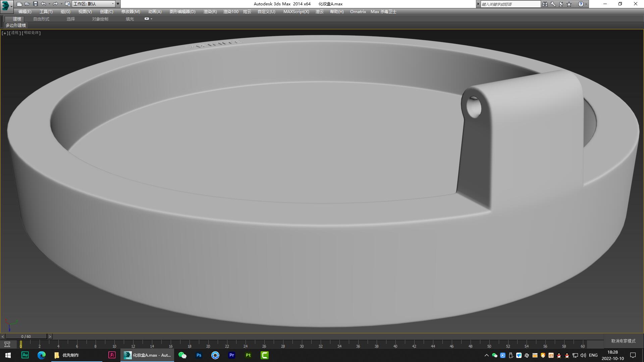Save the scene with the Save icon
This screenshot has height=362, width=644.
click(35, 4)
